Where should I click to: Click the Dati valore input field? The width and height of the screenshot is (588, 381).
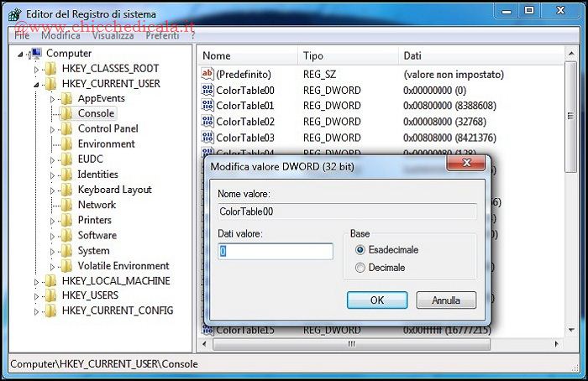[276, 251]
